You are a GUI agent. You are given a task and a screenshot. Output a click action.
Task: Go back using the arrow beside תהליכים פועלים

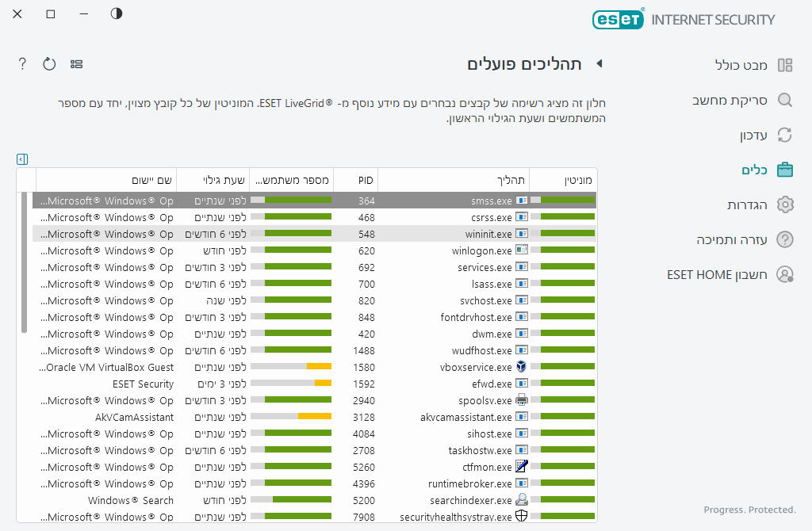[599, 64]
